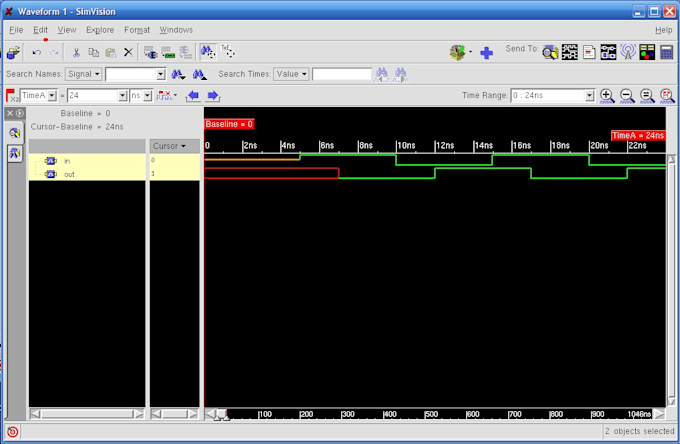Click the black TxE selection mode icon

(228, 52)
